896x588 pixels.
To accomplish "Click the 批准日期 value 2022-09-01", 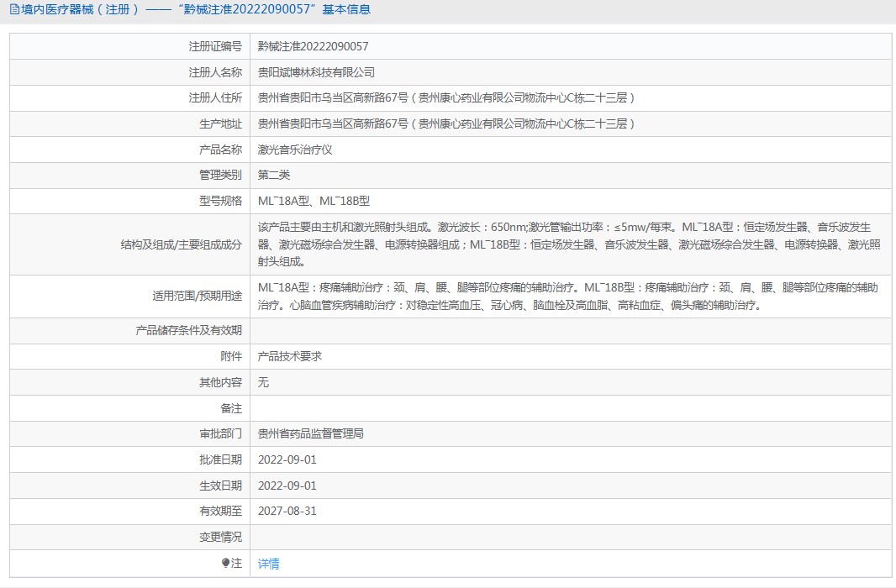I will 287,460.
